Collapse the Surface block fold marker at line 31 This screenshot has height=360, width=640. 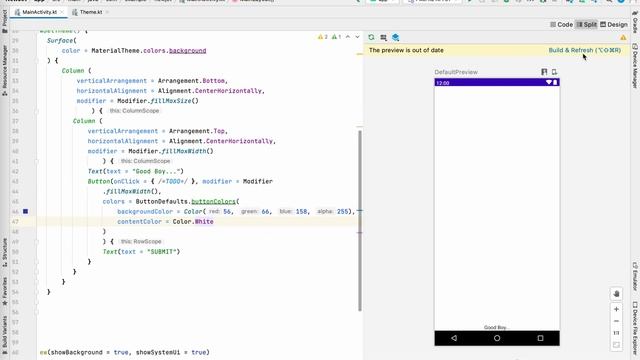(37, 60)
